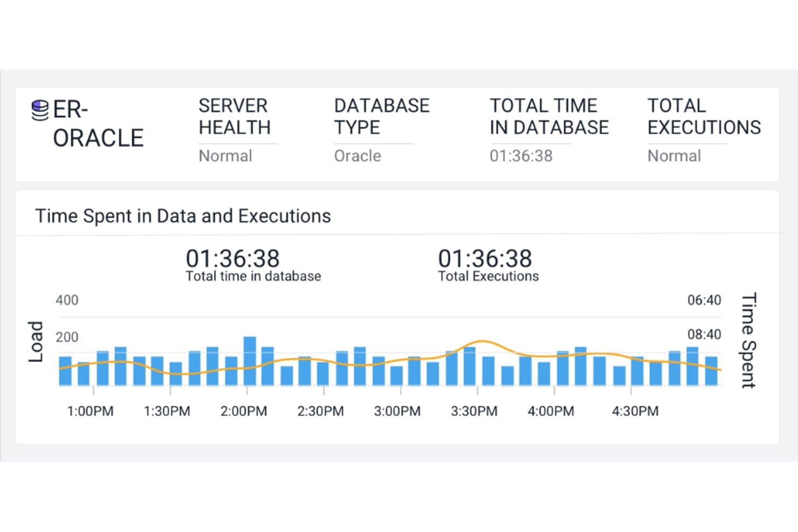Select the 2:00PM time axis label

(244, 411)
